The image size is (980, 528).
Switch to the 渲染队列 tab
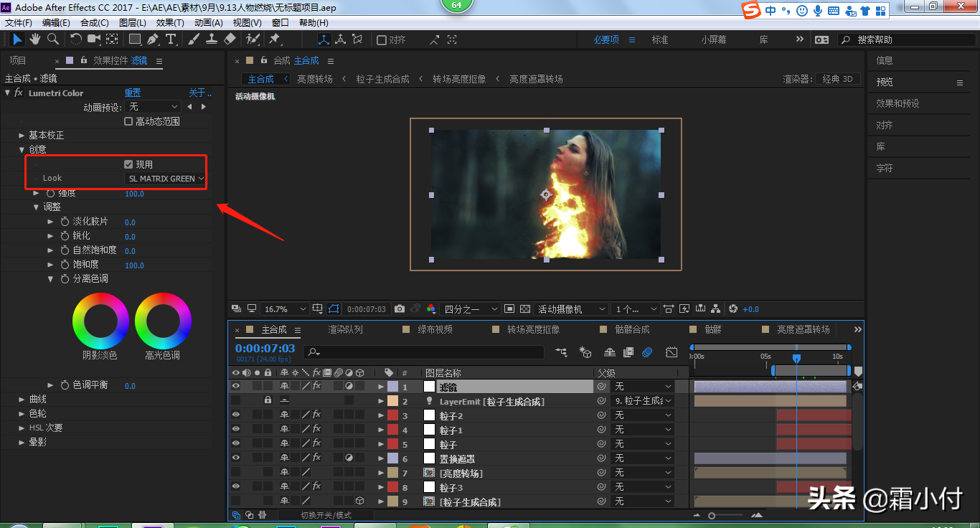pos(346,330)
